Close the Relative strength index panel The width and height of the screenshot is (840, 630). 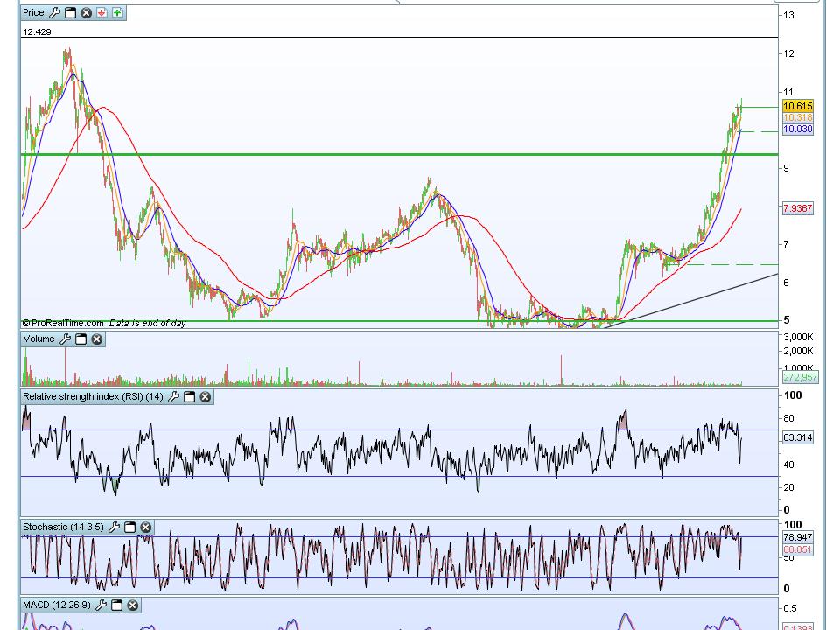(x=205, y=397)
